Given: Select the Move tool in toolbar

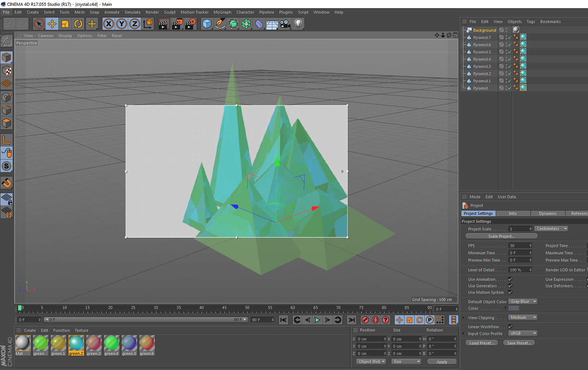Looking at the screenshot, I should tap(52, 24).
